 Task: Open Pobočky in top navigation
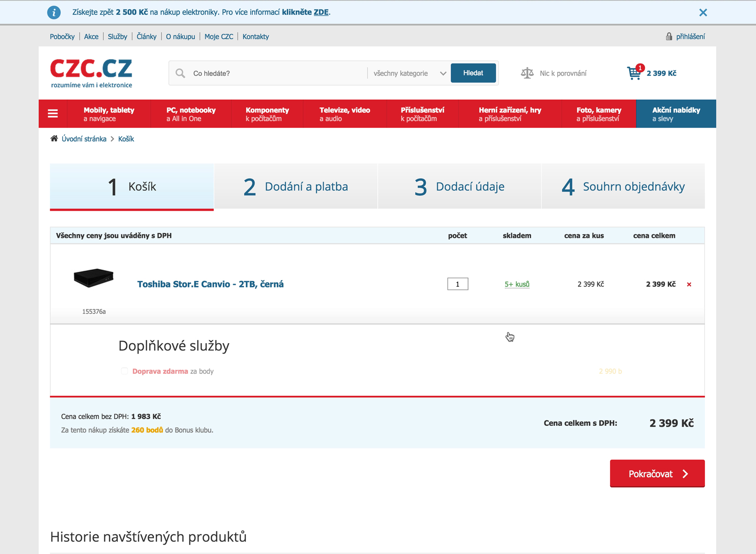click(x=62, y=37)
